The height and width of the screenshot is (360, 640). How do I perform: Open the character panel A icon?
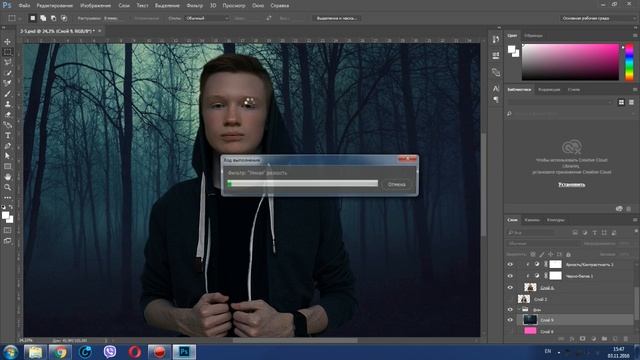point(496,88)
